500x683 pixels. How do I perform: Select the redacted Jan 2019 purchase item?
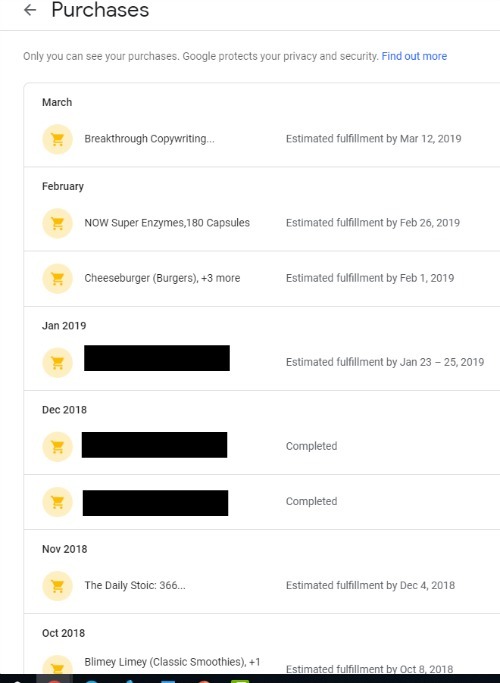157,358
